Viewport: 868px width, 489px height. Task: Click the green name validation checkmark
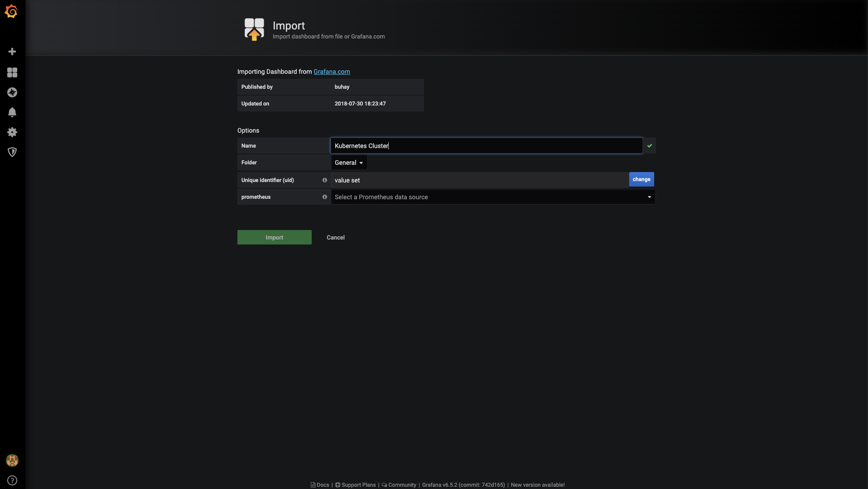coord(650,146)
